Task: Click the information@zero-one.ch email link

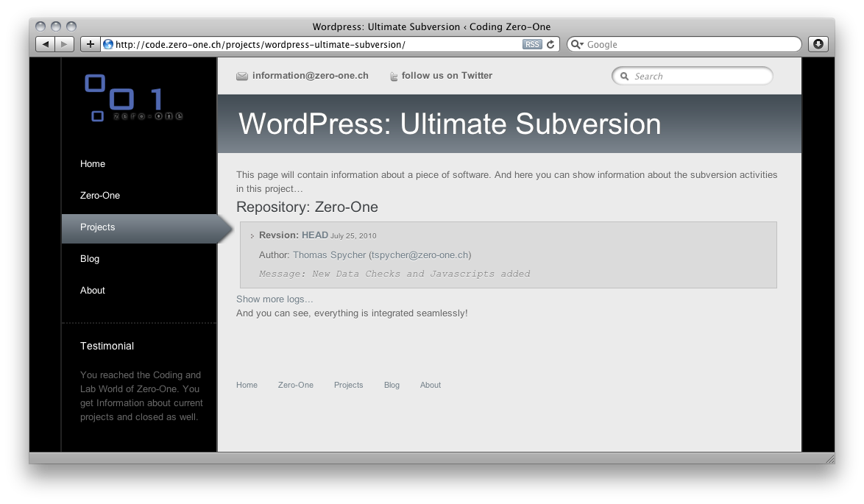Action: pos(311,76)
